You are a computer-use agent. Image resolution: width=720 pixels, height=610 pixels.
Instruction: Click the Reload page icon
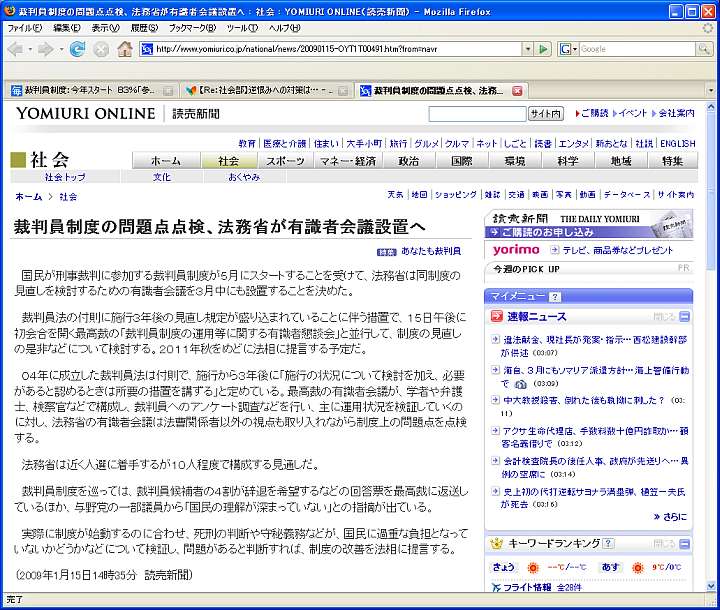coord(77,48)
